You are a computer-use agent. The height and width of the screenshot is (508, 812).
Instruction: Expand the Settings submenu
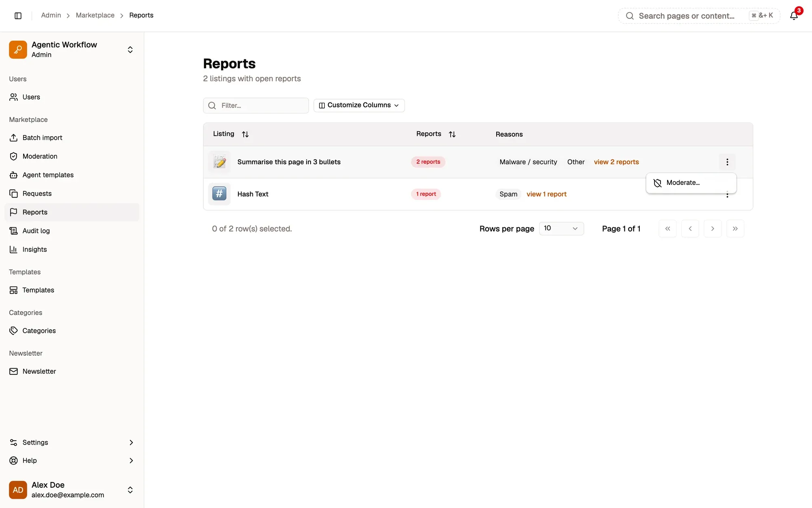coord(72,442)
